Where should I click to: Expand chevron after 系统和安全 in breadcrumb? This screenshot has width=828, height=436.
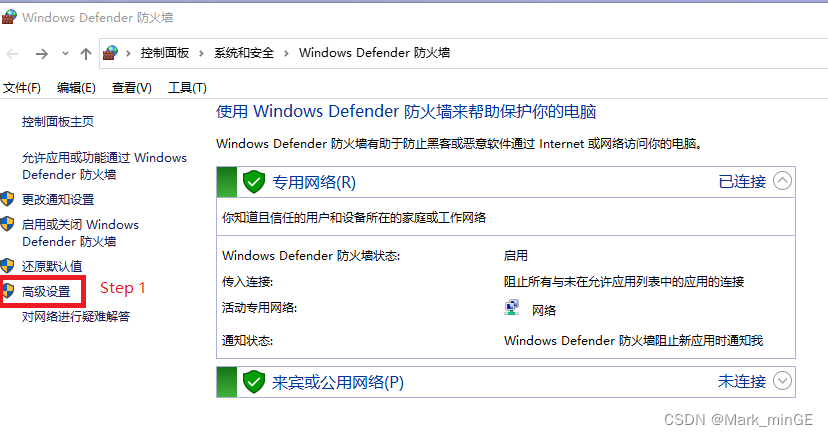pyautogui.click(x=286, y=53)
